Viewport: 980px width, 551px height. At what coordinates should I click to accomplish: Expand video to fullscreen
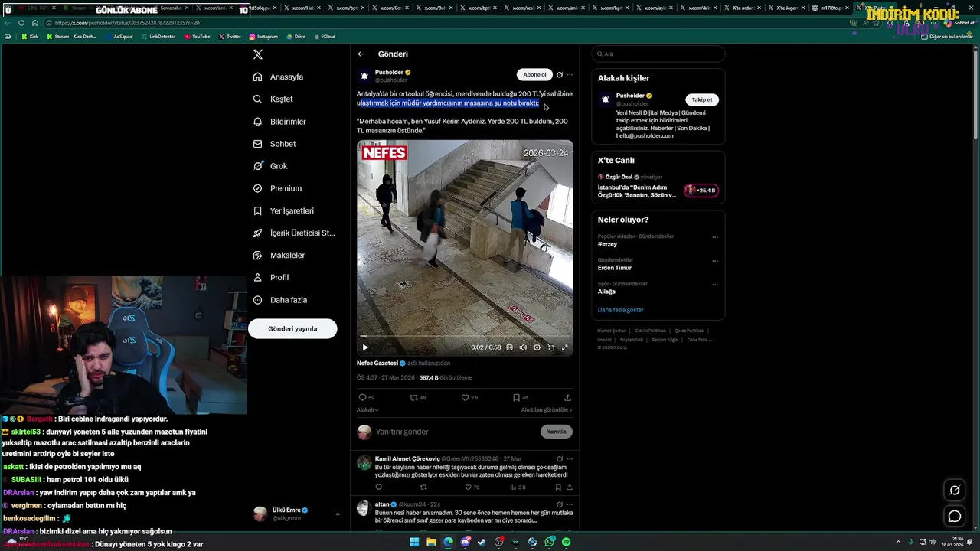pos(565,347)
